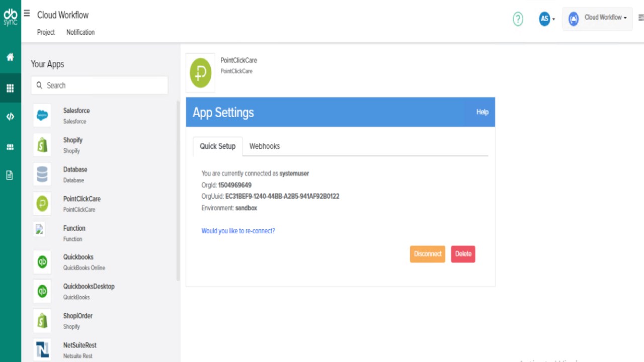Click the apps list vertical scrollbar

178,191
